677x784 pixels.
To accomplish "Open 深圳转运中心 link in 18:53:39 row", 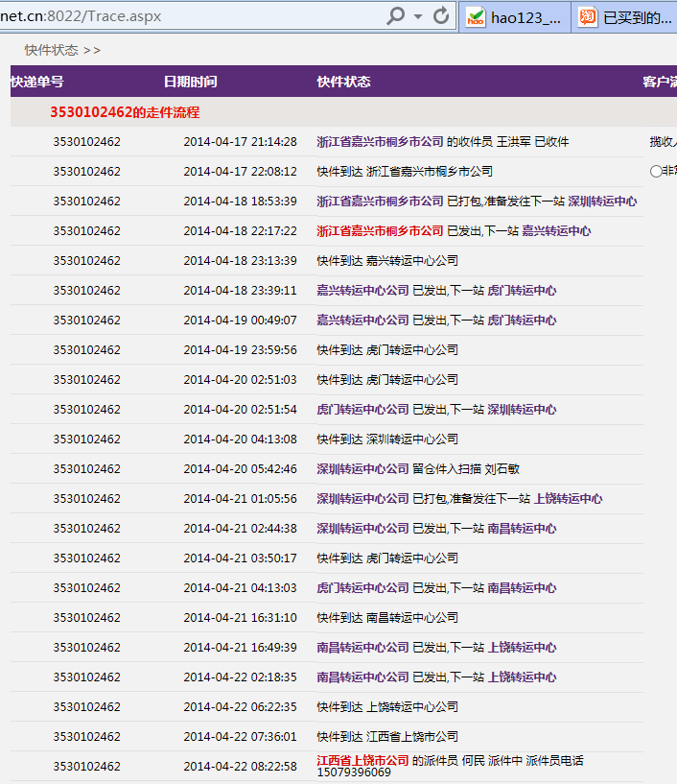I will (602, 202).
